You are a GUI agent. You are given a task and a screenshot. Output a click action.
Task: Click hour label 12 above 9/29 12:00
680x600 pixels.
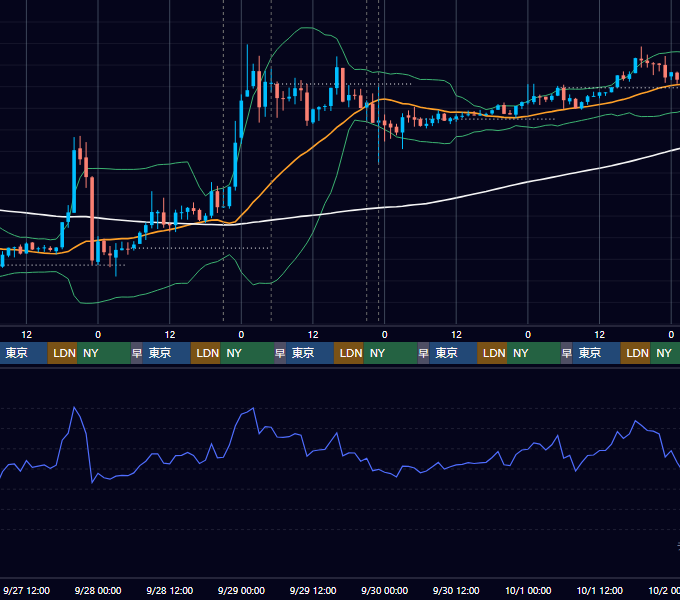313,335
